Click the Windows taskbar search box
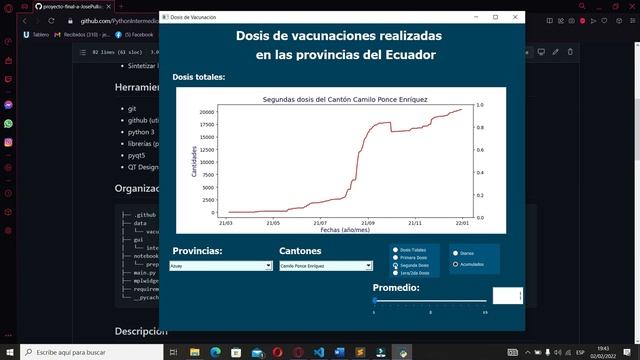Screen dimensions: 640x360 tap(91, 352)
